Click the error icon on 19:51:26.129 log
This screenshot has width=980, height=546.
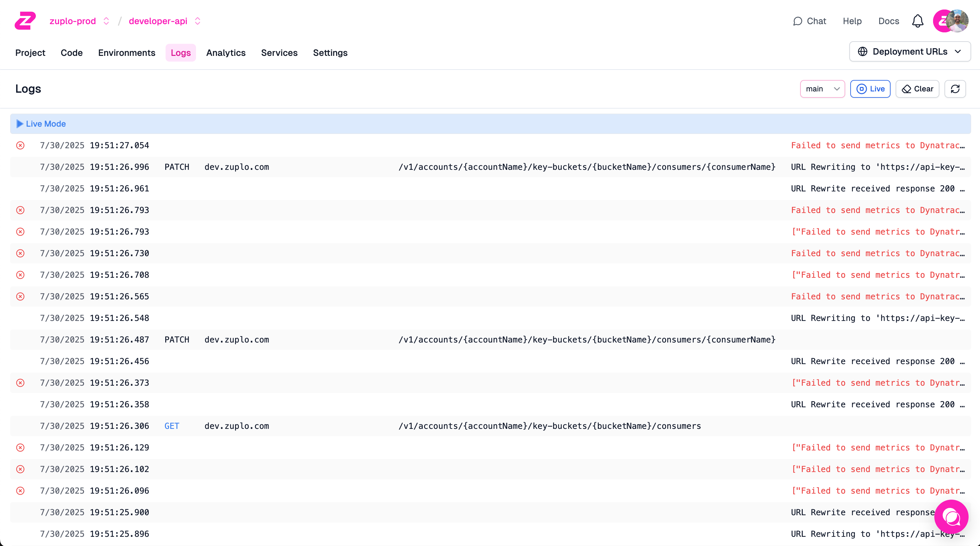(21, 447)
